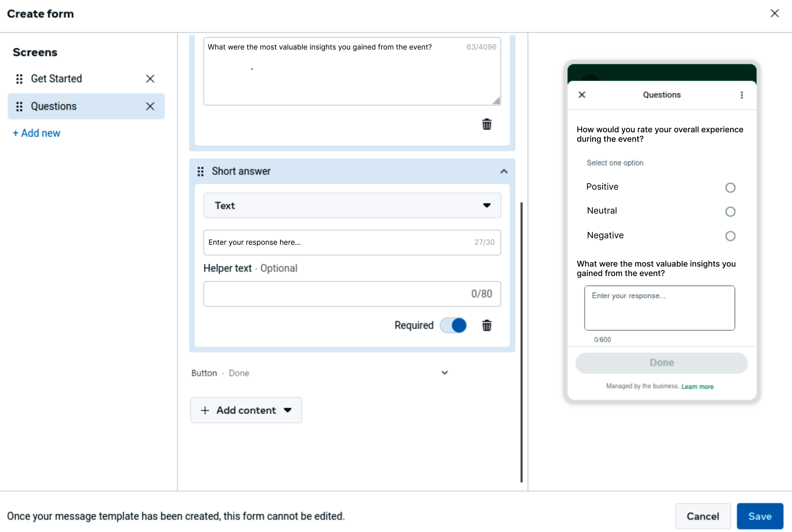This screenshot has height=532, width=792.
Task: Toggle the Required switch off
Action: 453,325
